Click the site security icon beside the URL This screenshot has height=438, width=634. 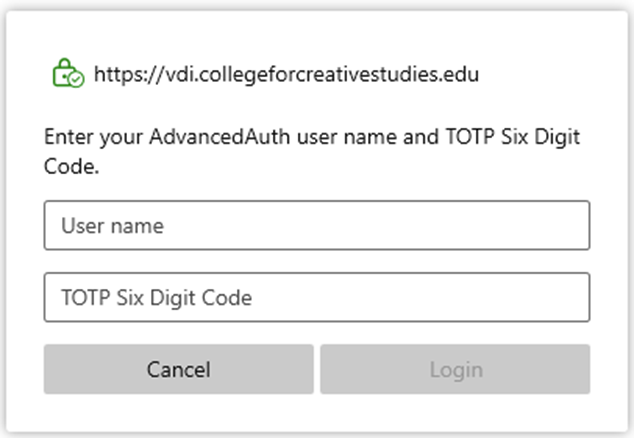click(68, 74)
